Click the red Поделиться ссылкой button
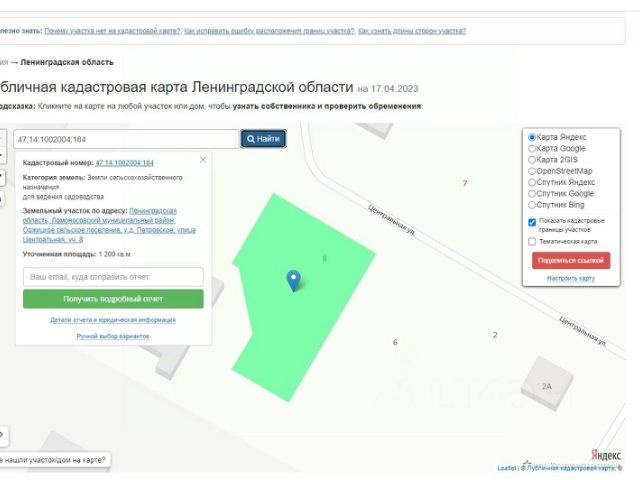The height and width of the screenshot is (480, 640). [x=570, y=260]
